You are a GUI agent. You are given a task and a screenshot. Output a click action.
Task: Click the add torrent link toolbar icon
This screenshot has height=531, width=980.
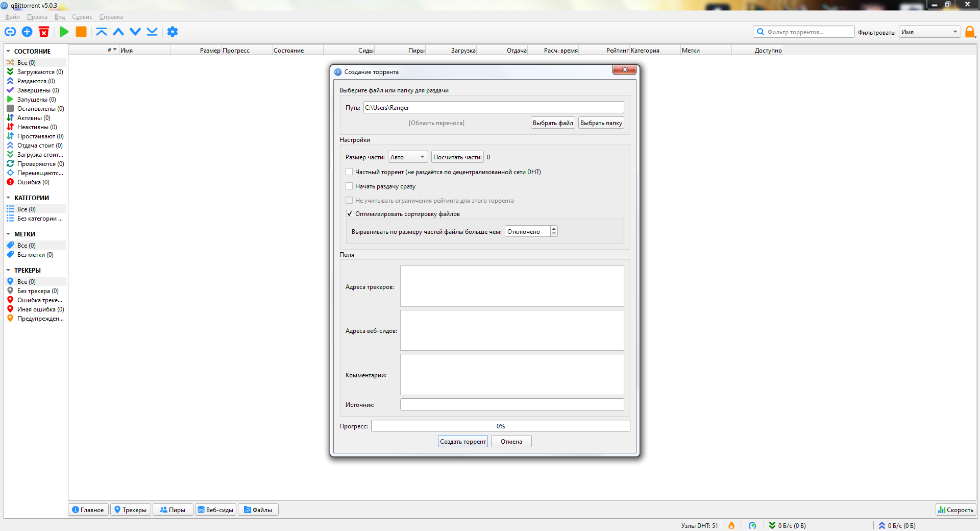pos(10,32)
